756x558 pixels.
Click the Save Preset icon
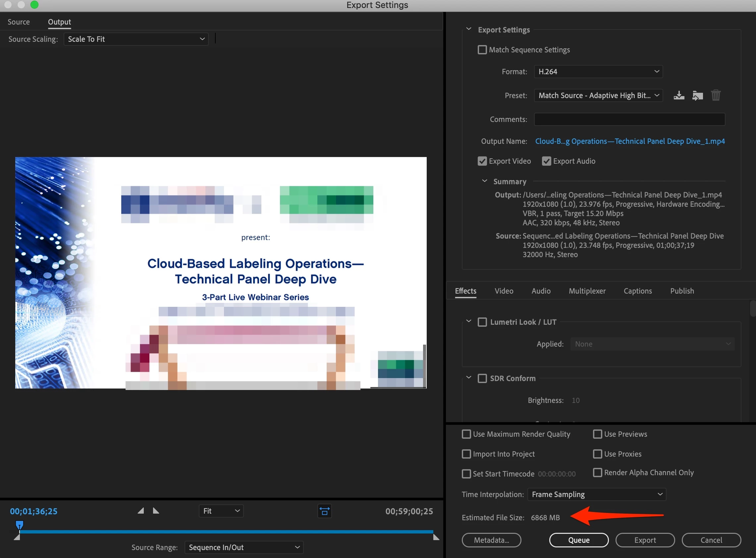coord(679,95)
